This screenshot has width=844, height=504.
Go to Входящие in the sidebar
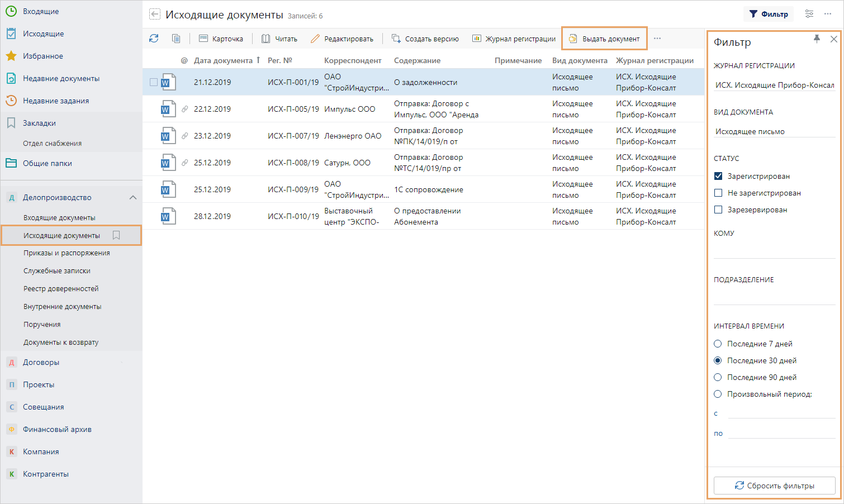tap(40, 11)
